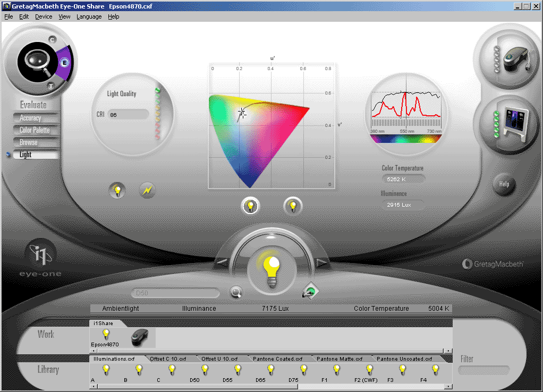543x392 pixels.
Task: Click the next arrow right of bulb
Action: point(322,263)
